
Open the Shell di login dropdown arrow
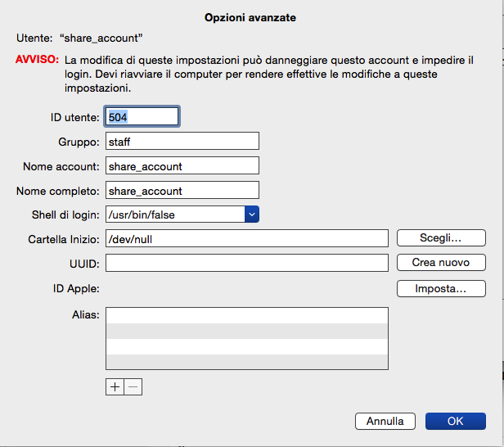coord(252,214)
